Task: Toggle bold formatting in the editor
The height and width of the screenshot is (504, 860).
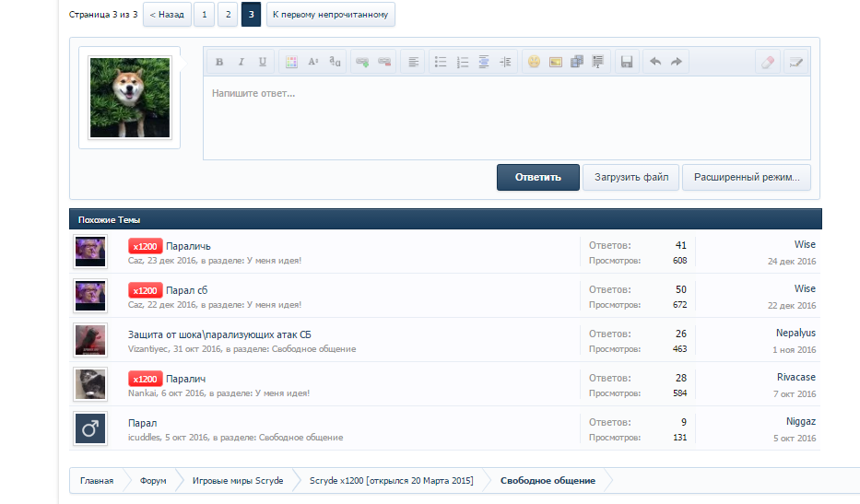Action: pos(219,62)
